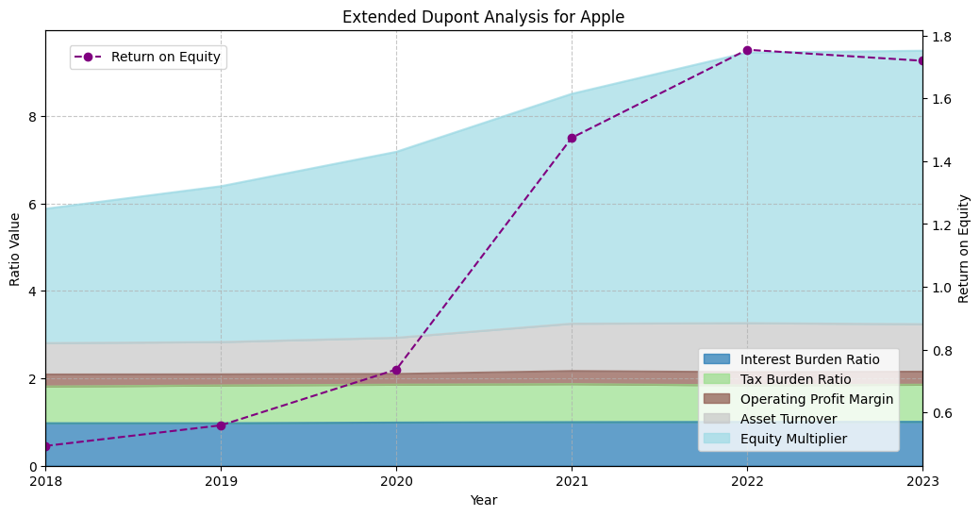Click the Interest Burden Ratio legend swatch
The width and height of the screenshot is (980, 516).
click(x=719, y=359)
